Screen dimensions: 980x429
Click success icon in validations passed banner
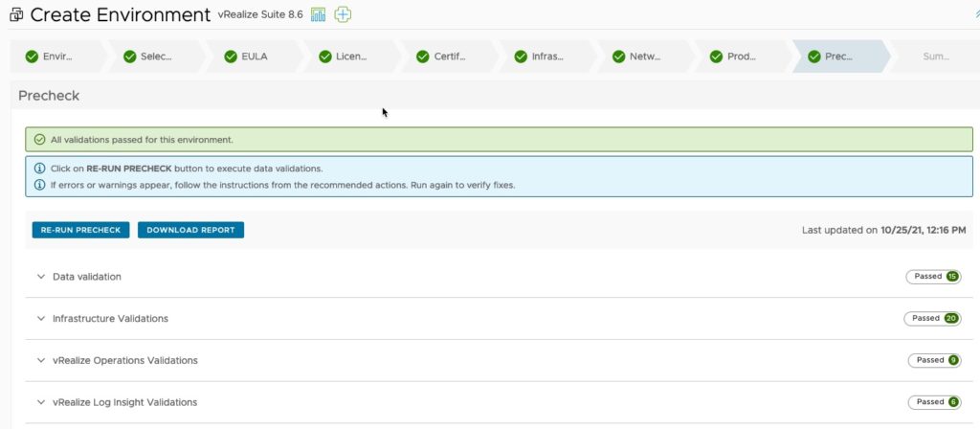39,140
